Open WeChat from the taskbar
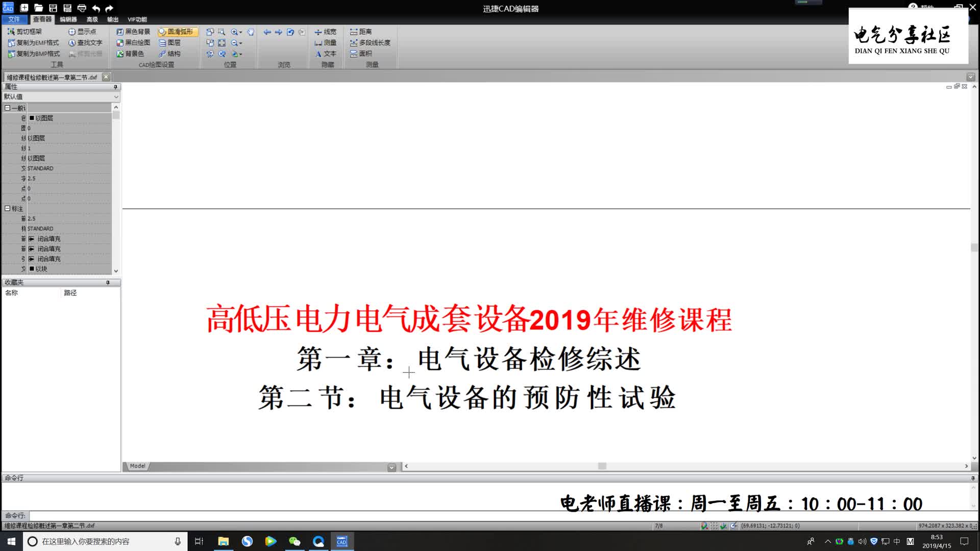 (295, 541)
